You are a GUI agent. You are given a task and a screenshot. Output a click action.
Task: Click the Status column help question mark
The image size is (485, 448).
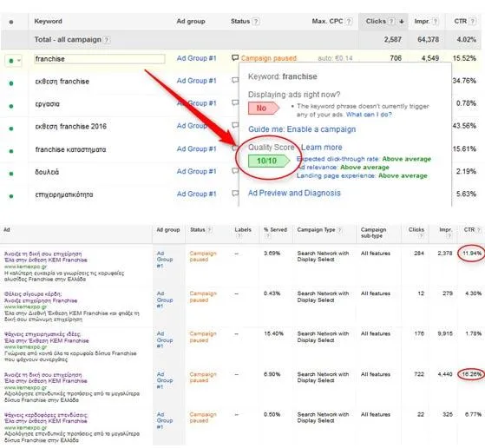[x=256, y=22]
